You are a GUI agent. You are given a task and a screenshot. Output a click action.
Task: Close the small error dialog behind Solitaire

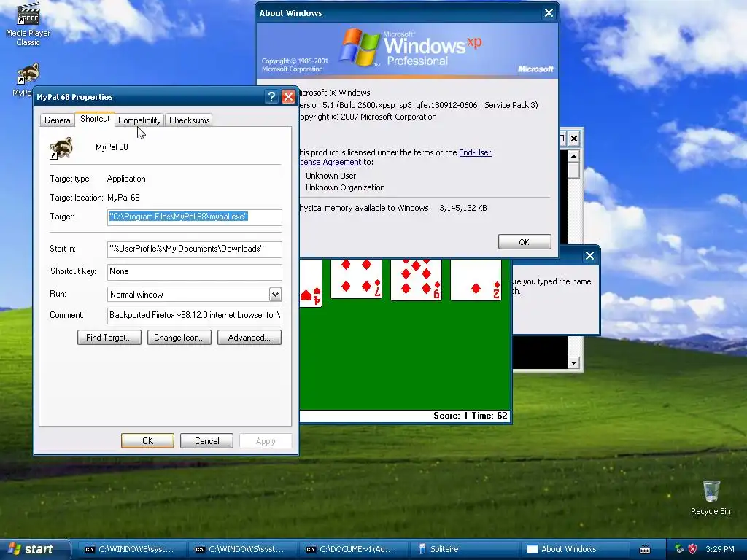[x=589, y=256]
